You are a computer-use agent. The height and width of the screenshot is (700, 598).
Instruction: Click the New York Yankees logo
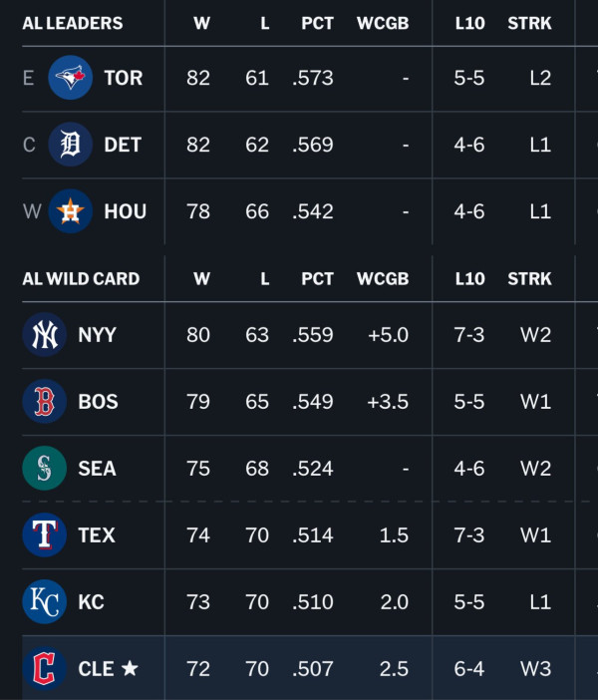pyautogui.click(x=45, y=334)
